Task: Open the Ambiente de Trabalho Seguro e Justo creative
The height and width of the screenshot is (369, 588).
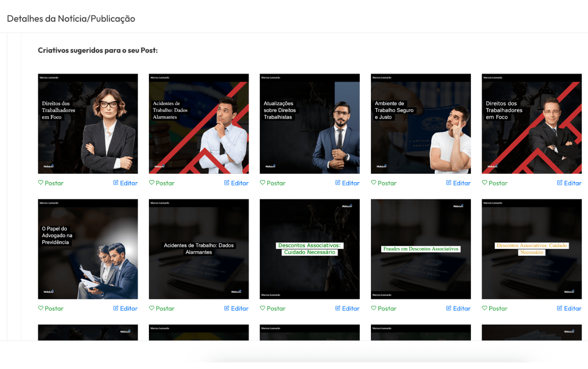Action: click(x=421, y=124)
